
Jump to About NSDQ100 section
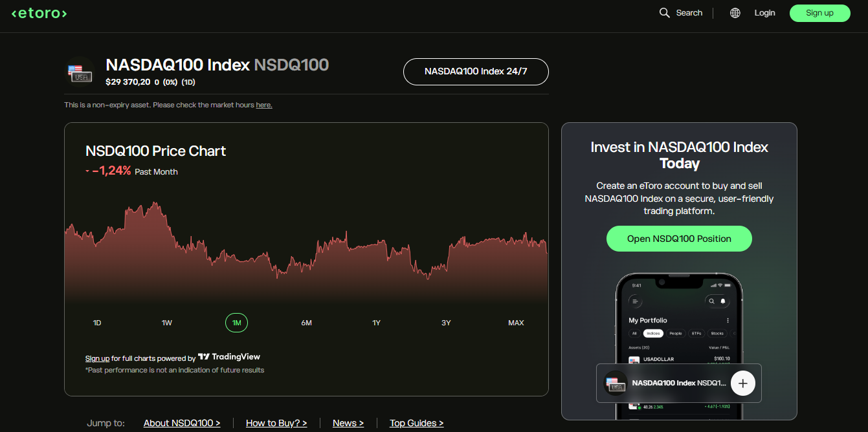click(x=182, y=423)
